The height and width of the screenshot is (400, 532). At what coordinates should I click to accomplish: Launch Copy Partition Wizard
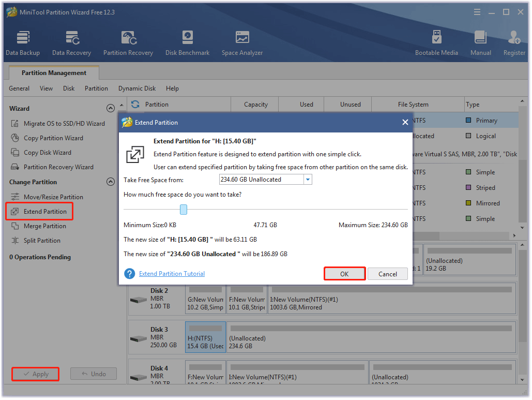[x=47, y=138]
